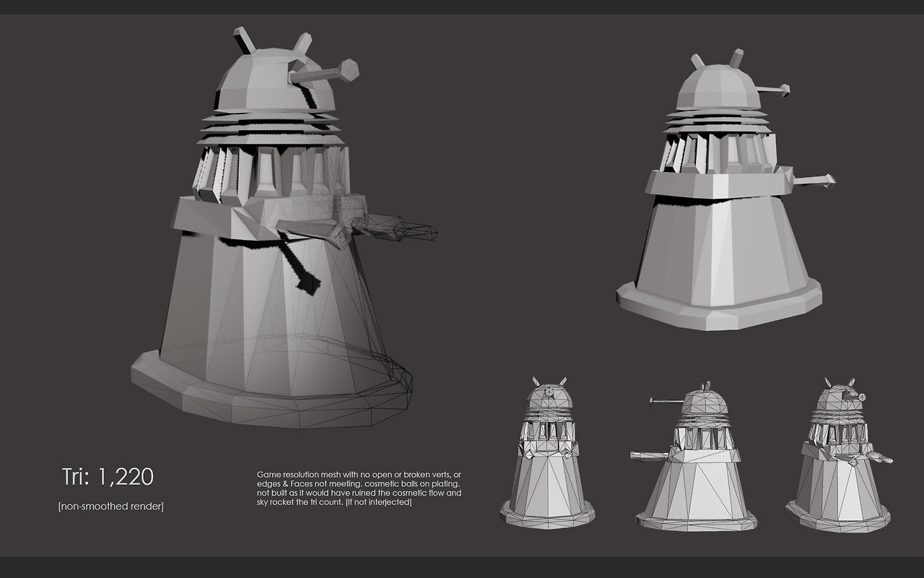This screenshot has width=924, height=578.
Task: Click the "[non-smoothed render]" caption
Action: pos(110,506)
